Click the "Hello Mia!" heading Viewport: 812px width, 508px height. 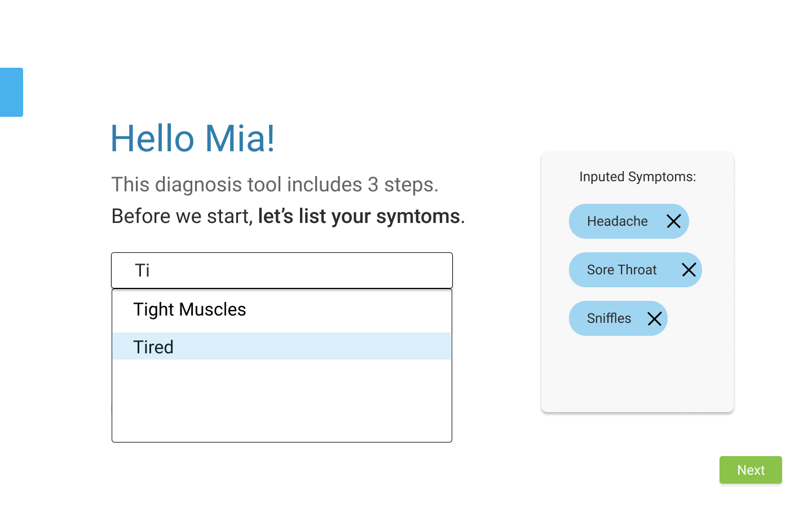pyautogui.click(x=192, y=138)
